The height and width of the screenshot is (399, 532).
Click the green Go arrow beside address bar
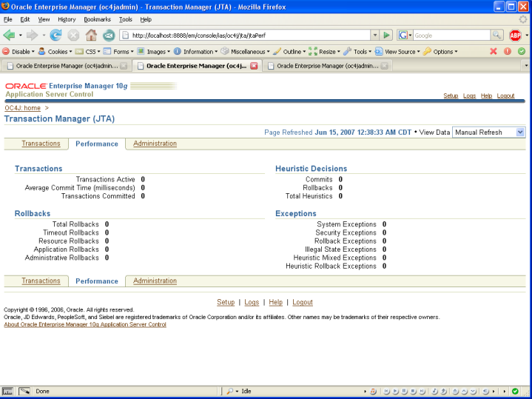point(386,35)
